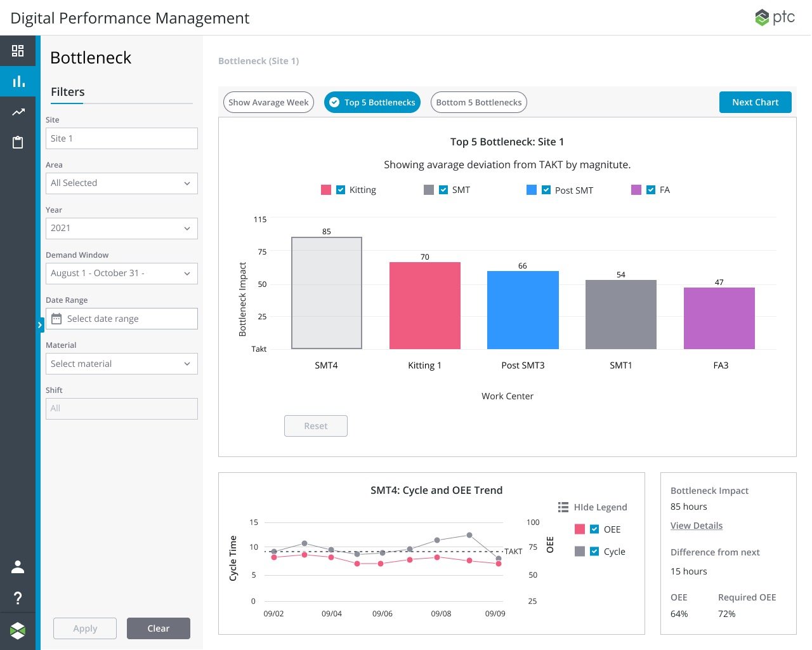Click the Select date range field
This screenshot has height=650, width=812.
[x=122, y=319]
